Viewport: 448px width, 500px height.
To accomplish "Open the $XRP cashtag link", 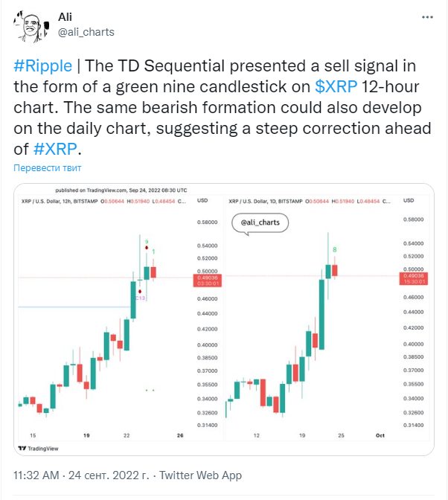I will click(x=336, y=87).
